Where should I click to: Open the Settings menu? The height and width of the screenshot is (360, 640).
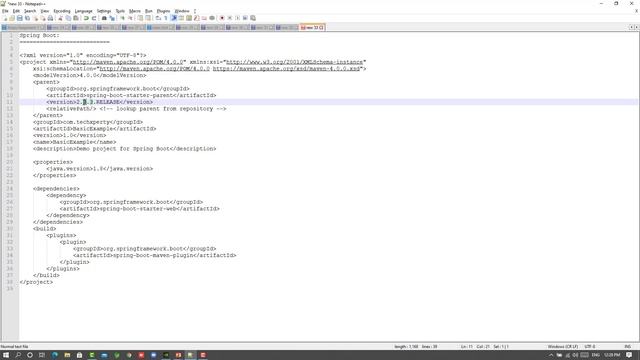click(x=104, y=11)
